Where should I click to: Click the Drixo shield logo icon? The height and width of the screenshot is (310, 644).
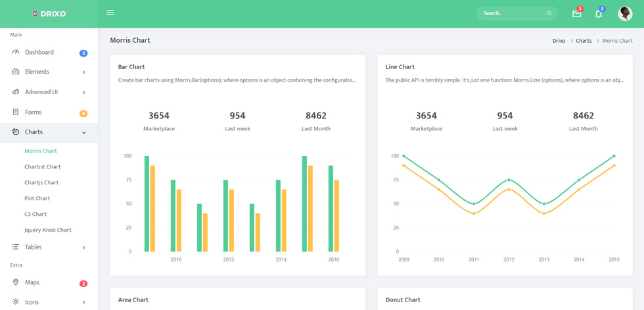point(35,14)
